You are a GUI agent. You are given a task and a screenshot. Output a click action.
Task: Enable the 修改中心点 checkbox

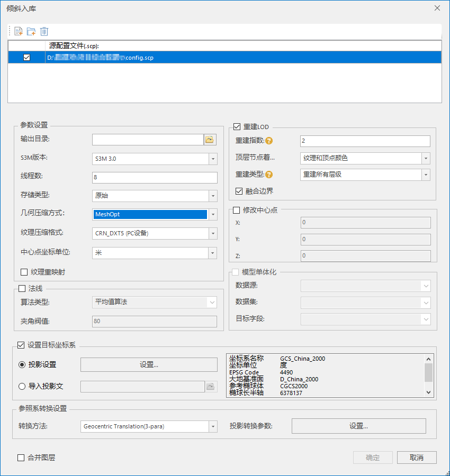pos(237,210)
